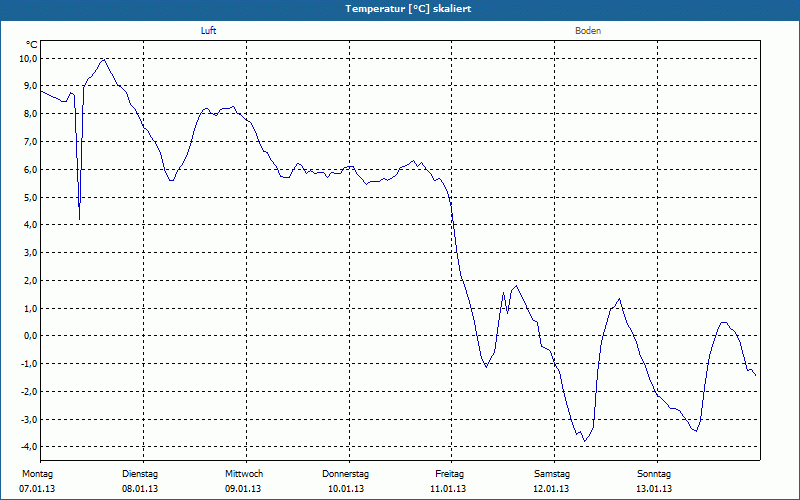The width and height of the screenshot is (800, 500).
Task: Click the 'Samstag' day label
Action: point(552,474)
